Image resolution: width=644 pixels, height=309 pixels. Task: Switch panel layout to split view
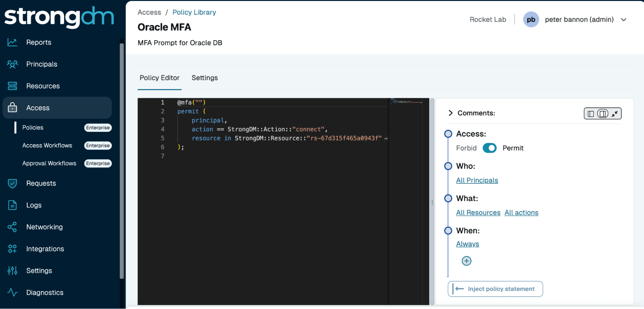[590, 113]
